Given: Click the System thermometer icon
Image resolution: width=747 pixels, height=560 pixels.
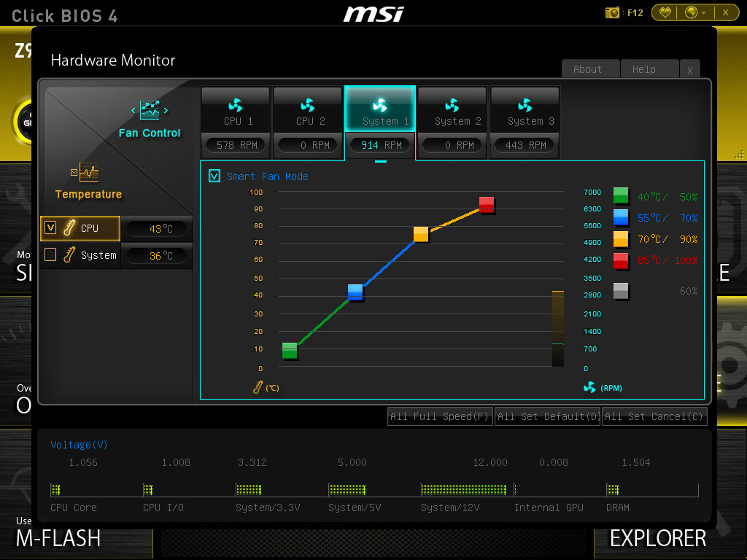Looking at the screenshot, I should point(69,254).
